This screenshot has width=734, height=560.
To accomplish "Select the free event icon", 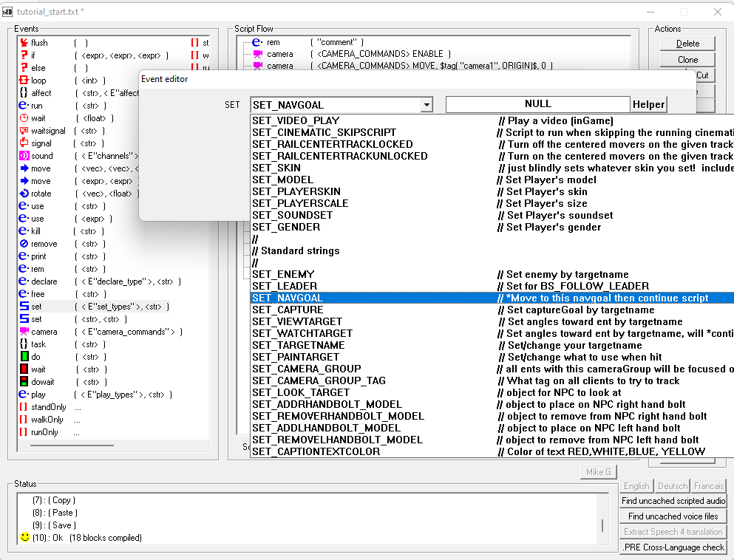I will point(24,294).
